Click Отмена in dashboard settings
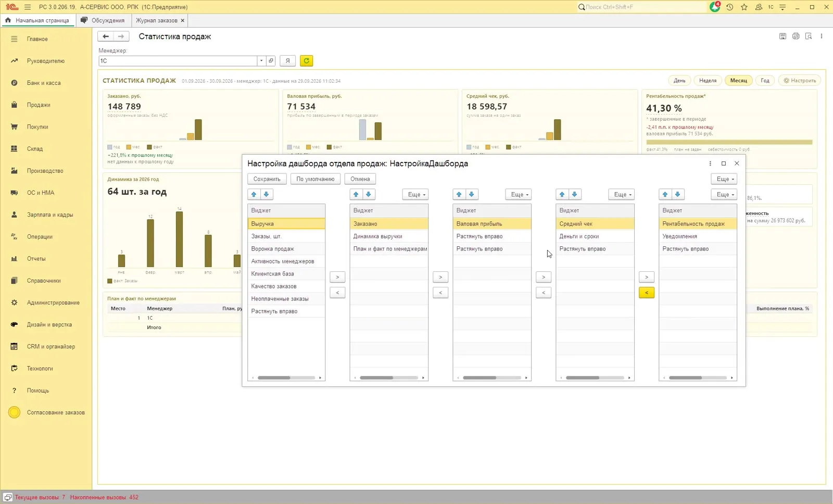The height and width of the screenshot is (504, 833). (x=360, y=179)
